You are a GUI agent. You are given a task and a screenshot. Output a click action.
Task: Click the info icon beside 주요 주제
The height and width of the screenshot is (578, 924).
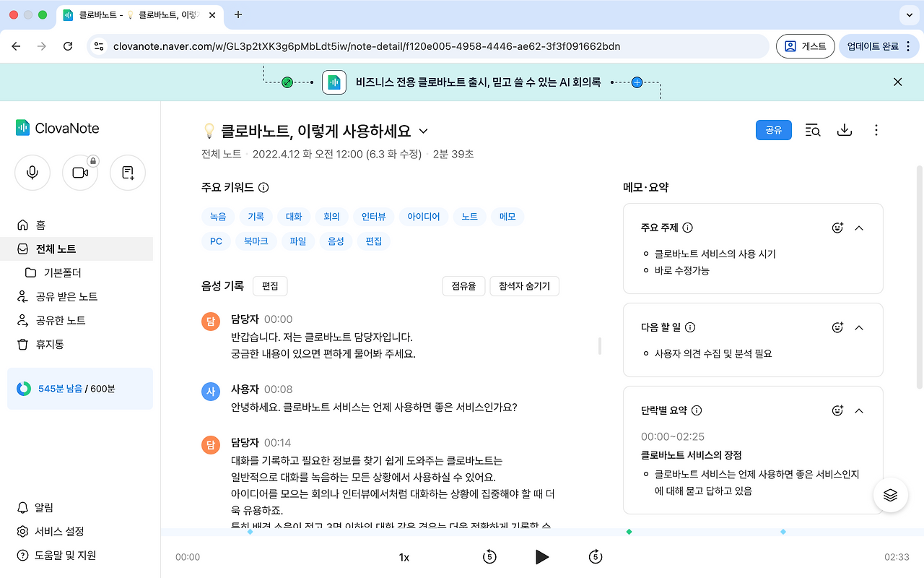pos(688,228)
